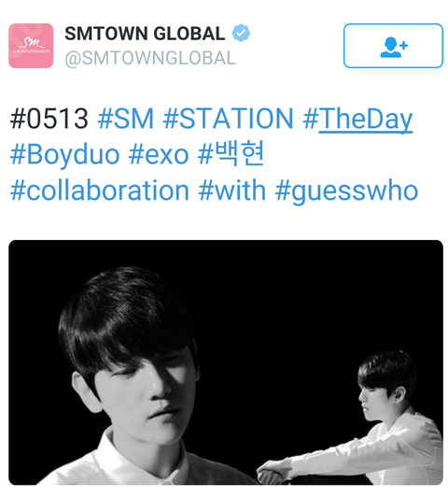Open the #Boyduo hashtag
Viewport: 448px width, 497px height.
pos(65,154)
